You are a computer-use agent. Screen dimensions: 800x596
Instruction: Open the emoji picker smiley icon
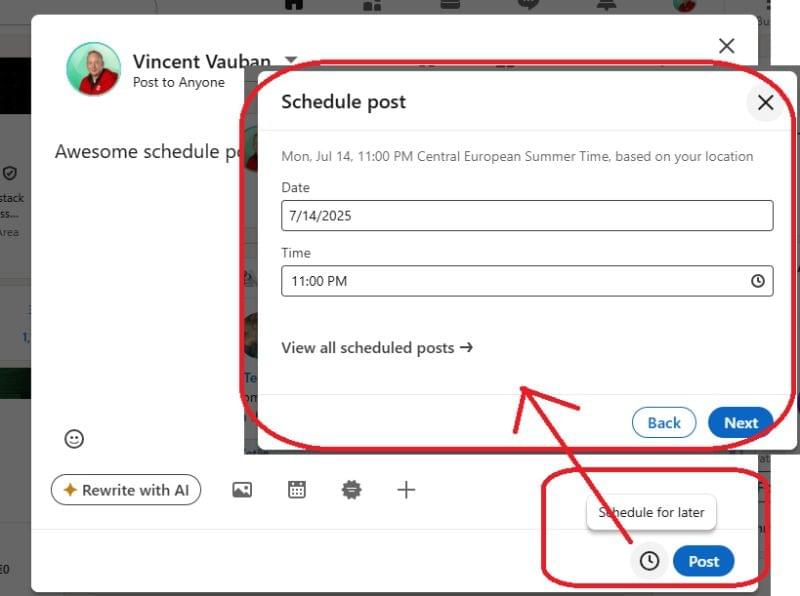click(x=74, y=439)
